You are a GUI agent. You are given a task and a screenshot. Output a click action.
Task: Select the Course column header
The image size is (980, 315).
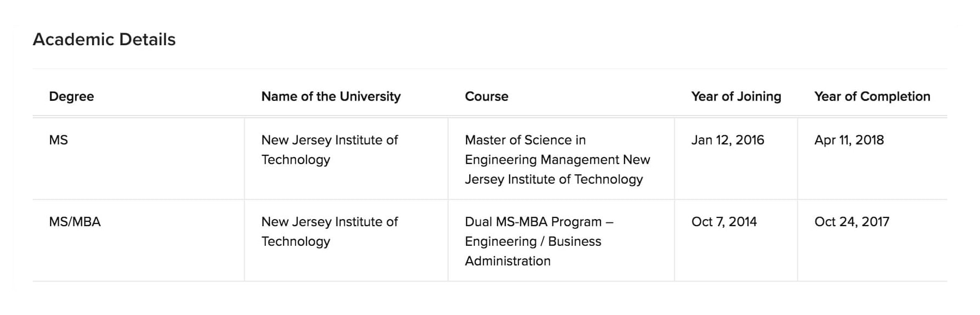(487, 96)
